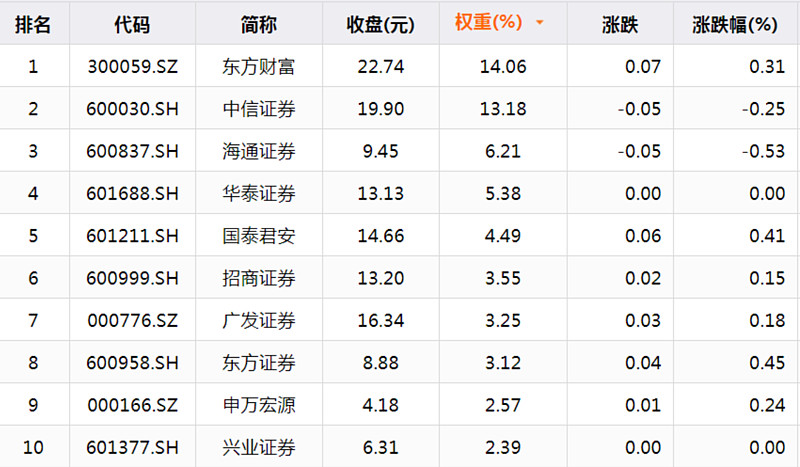Screen dimensions: 800x467
Task: Select stock code 601211.SH
Action: (x=133, y=236)
